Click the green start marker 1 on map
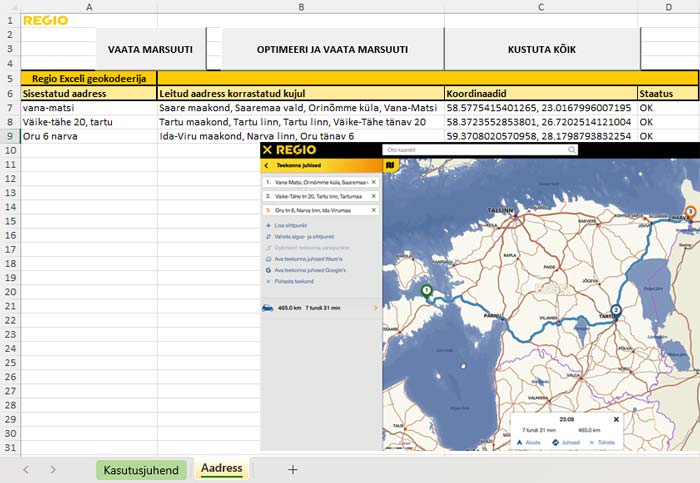Image resolution: width=700 pixels, height=483 pixels. [x=426, y=290]
